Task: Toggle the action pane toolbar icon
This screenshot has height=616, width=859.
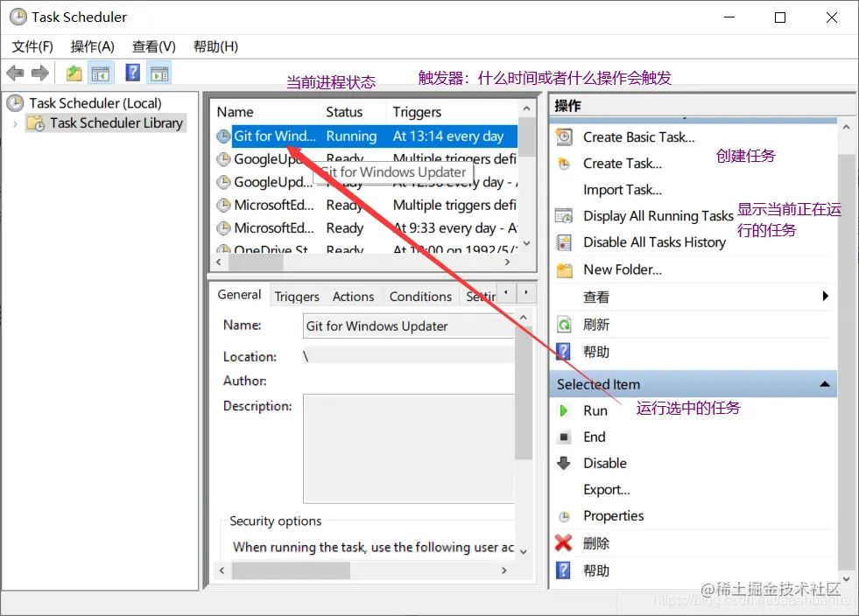Action: tap(159, 73)
